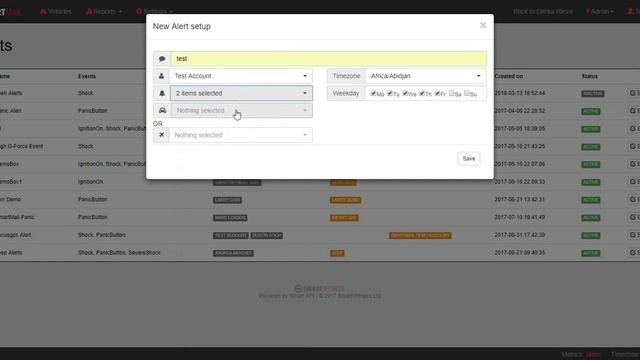Screen dimensions: 640x360
Task: Click the Weekday label
Action: pyautogui.click(x=346, y=93)
